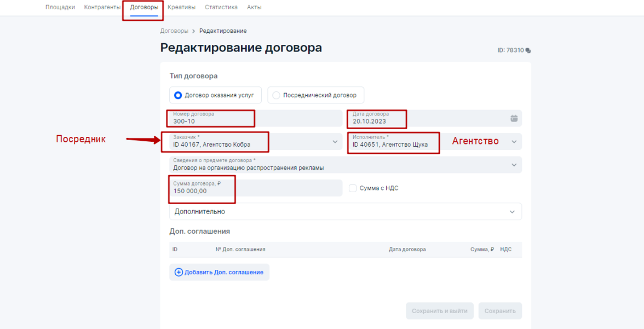Click Добавить Доп. соглашение button

(219, 272)
